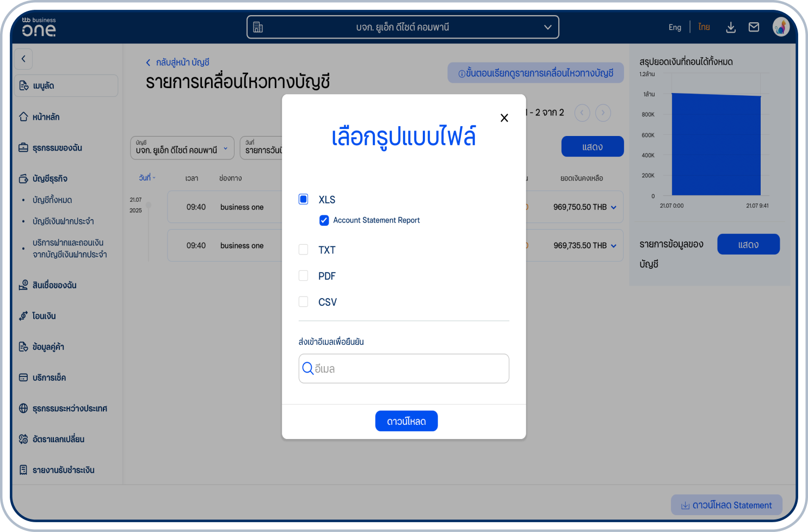Click the mail envelope icon top right
Image resolution: width=808 pixels, height=532 pixels.
click(754, 27)
